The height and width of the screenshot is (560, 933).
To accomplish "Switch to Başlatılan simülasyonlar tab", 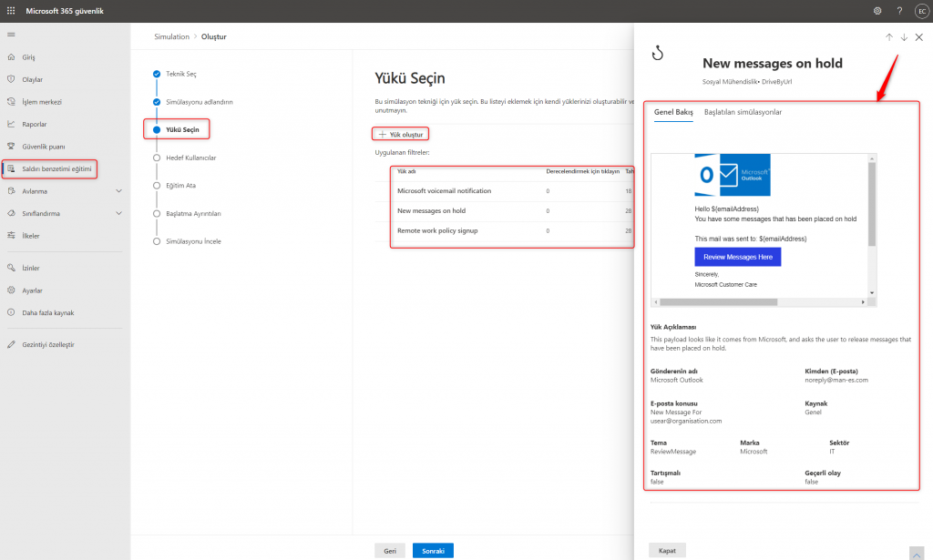I will (743, 112).
